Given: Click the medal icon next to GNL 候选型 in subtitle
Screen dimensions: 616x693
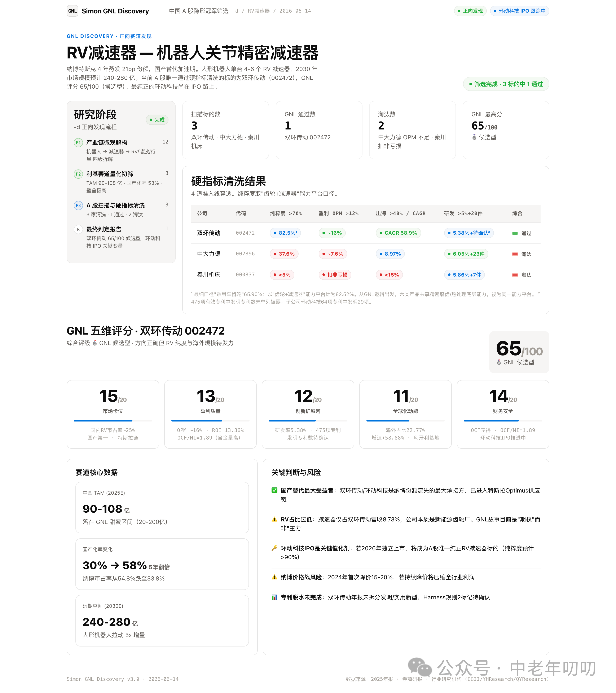Looking at the screenshot, I should [95, 343].
